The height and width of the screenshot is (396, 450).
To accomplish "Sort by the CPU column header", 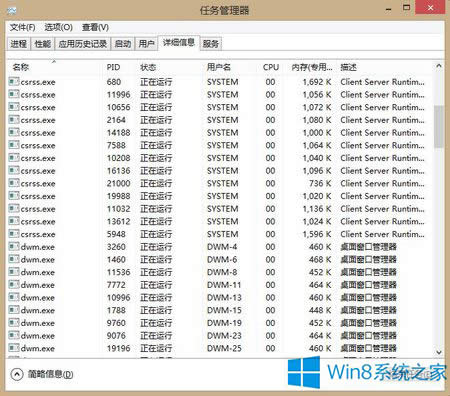I will 271,67.
